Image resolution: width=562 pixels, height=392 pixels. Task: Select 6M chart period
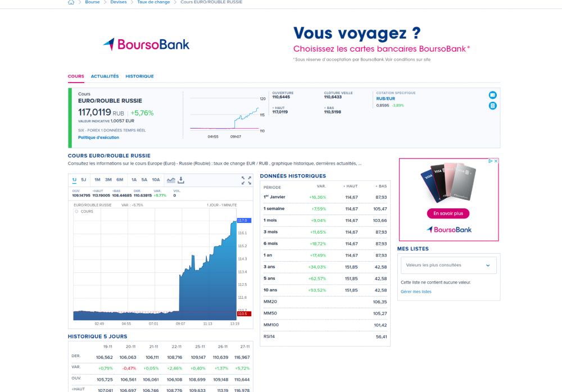120,180
